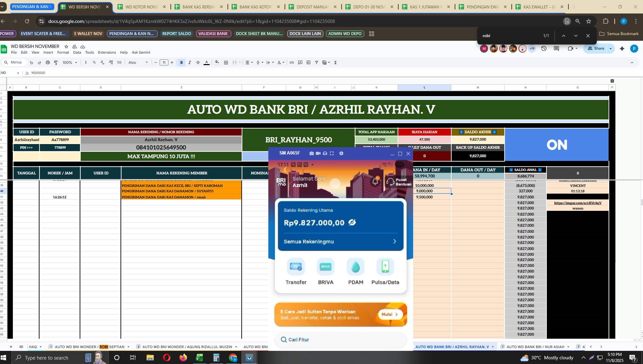The height and width of the screenshot is (364, 643).
Task: Open the borders tool
Action: (226, 62)
